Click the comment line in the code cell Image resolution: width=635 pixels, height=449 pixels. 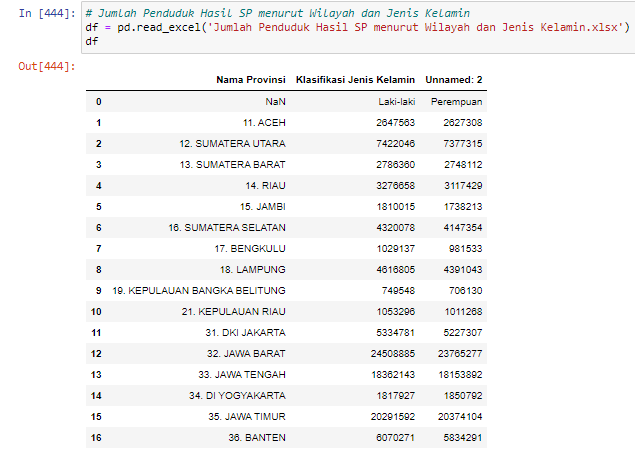coord(278,13)
